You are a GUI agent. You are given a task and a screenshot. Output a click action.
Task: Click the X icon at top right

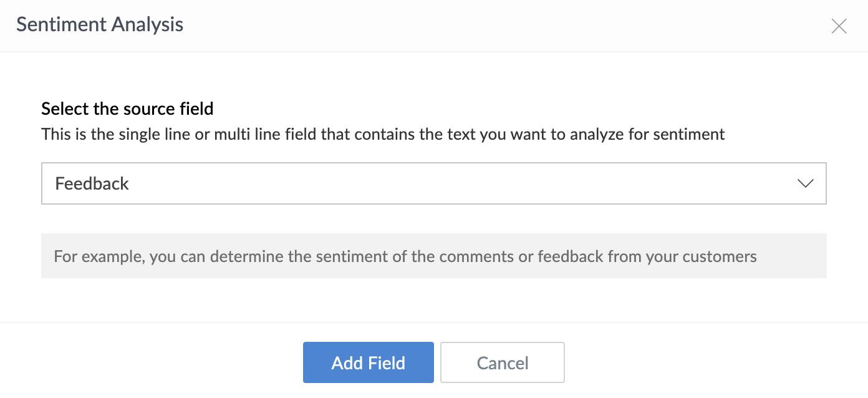839,26
